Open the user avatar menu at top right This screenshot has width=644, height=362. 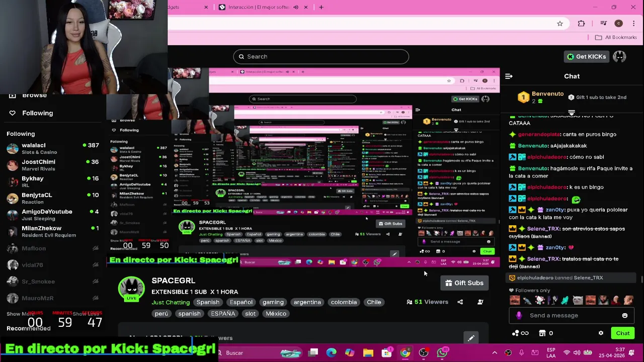(x=619, y=56)
